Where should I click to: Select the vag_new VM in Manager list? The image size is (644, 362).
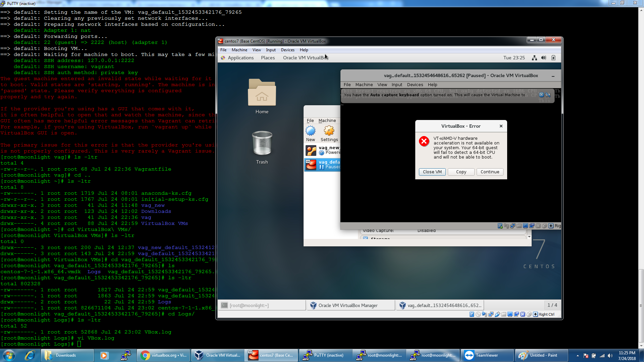[322, 150]
